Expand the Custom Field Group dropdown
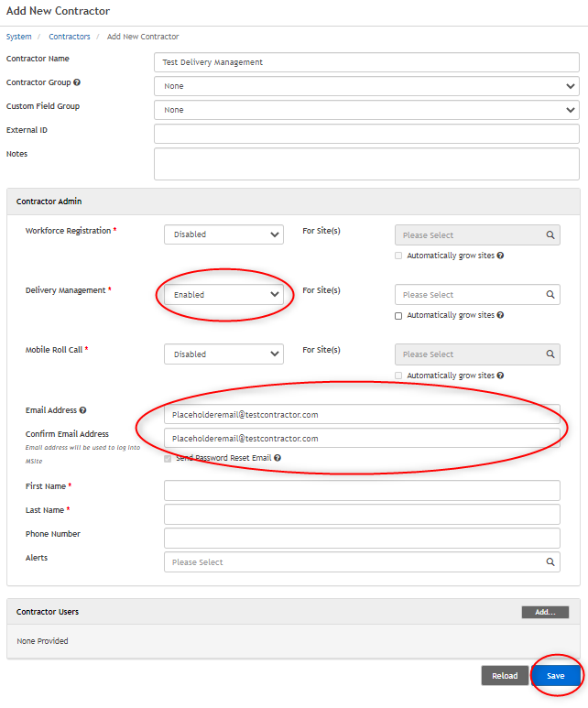The width and height of the screenshot is (588, 708). point(366,110)
